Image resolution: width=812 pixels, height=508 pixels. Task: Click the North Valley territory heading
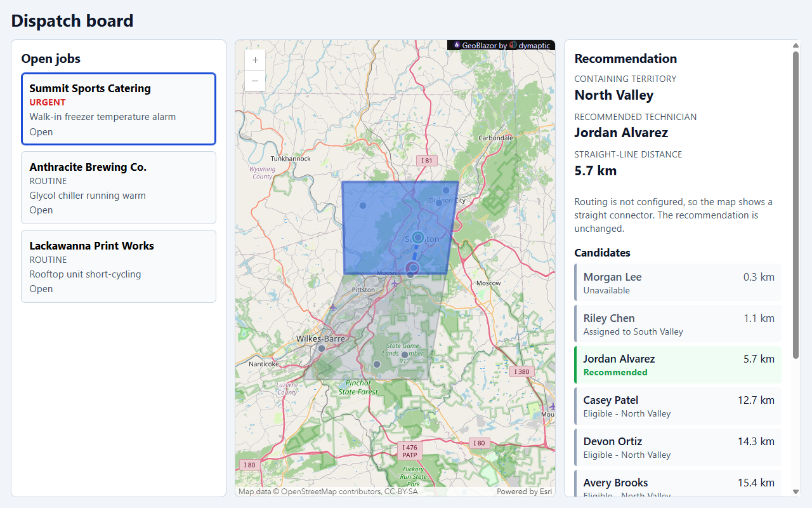click(x=613, y=95)
